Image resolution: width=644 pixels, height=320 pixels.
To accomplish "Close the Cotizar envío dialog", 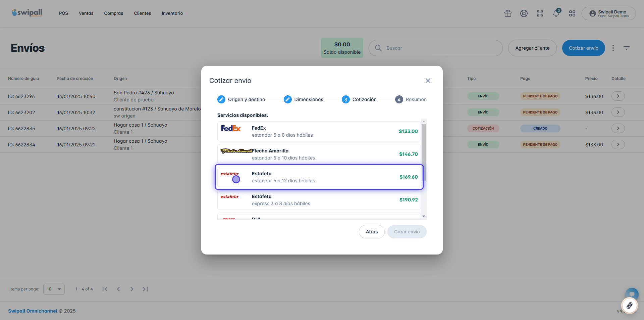I will point(428,81).
